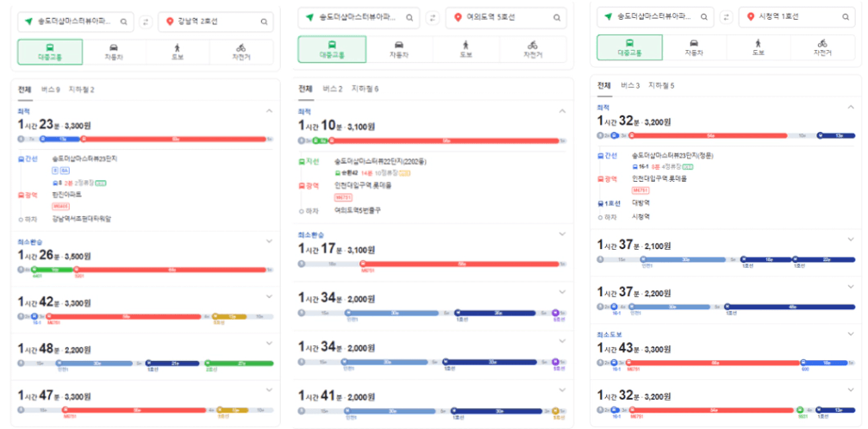Click the walking person icon in the 시청역 panel

758,42
